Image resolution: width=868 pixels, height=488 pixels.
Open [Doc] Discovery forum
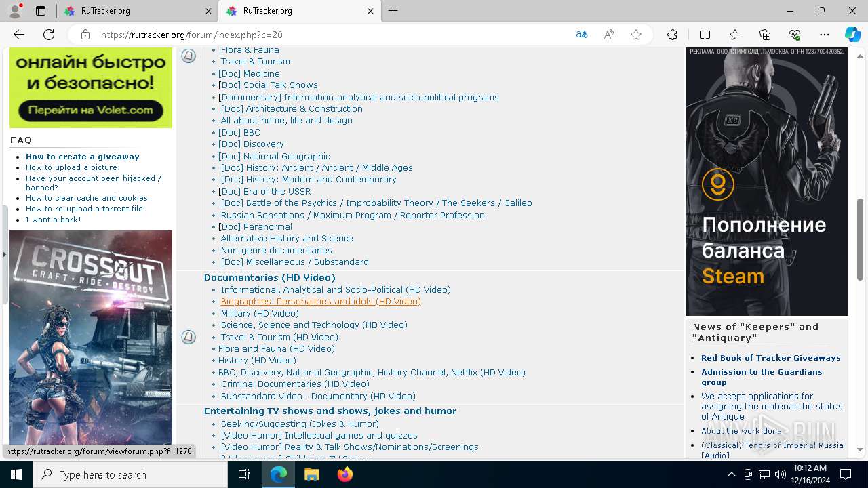pos(251,144)
